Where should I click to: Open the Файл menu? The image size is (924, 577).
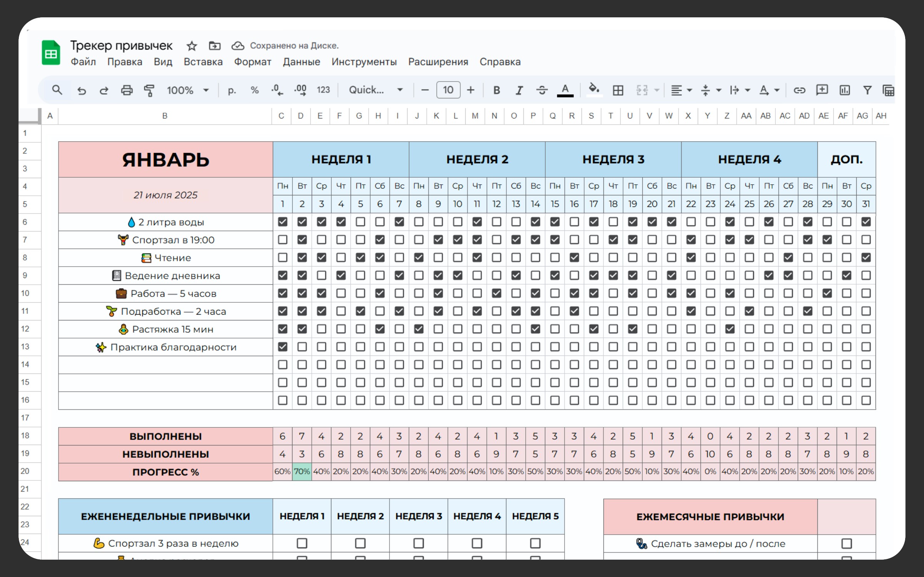tap(83, 62)
